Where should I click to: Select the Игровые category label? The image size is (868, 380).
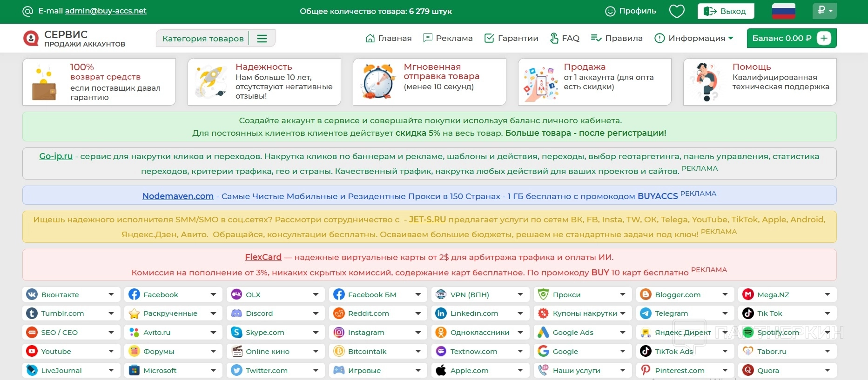[364, 371]
